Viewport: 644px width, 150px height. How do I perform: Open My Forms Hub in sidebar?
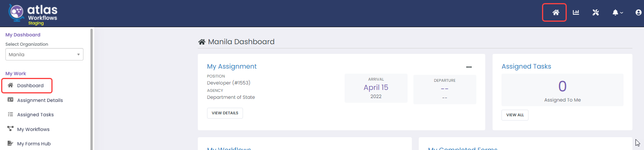point(34,143)
